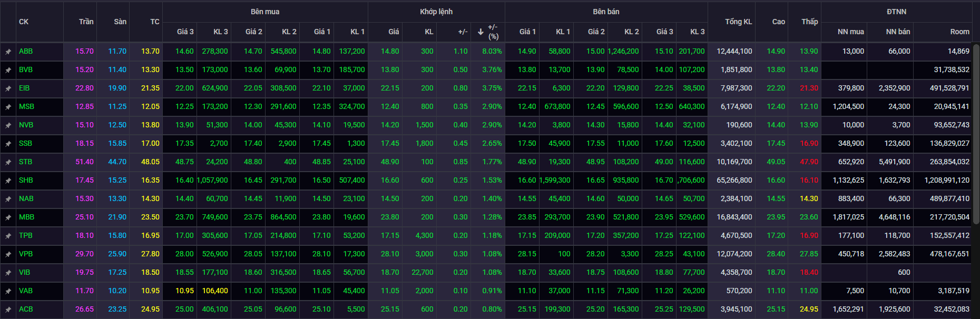
Task: Click the Tổng KL column header
Action: point(738,22)
